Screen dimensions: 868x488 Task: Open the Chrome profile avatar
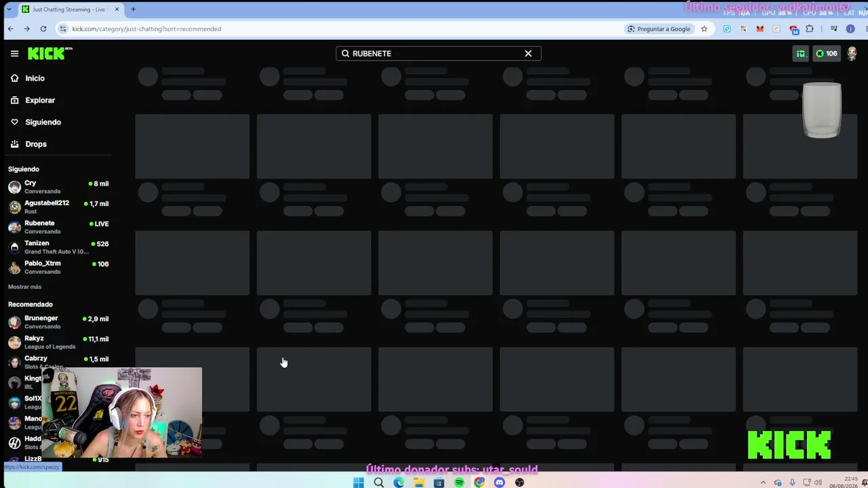850,29
